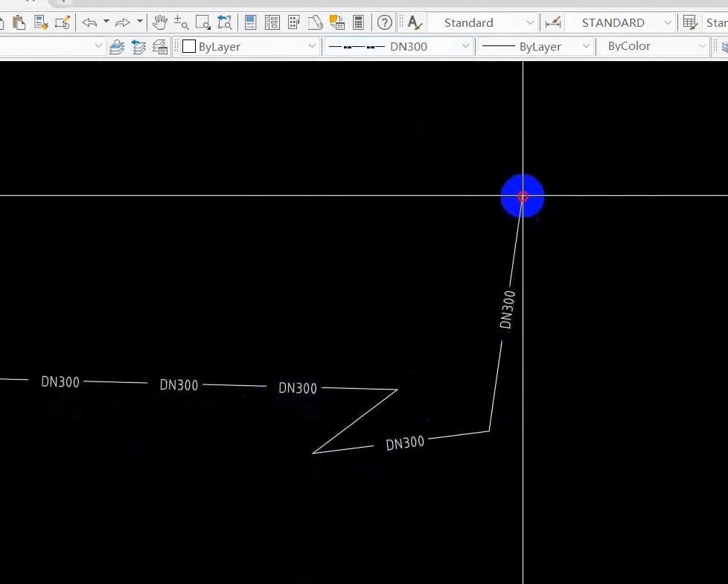
Task: Click the blue circle at crosshair
Action: (x=523, y=196)
